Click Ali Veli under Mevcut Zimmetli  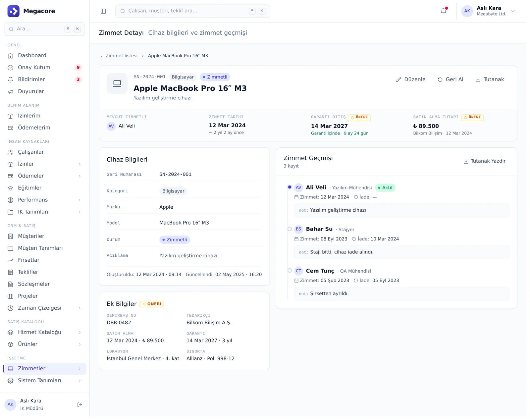[121, 126]
